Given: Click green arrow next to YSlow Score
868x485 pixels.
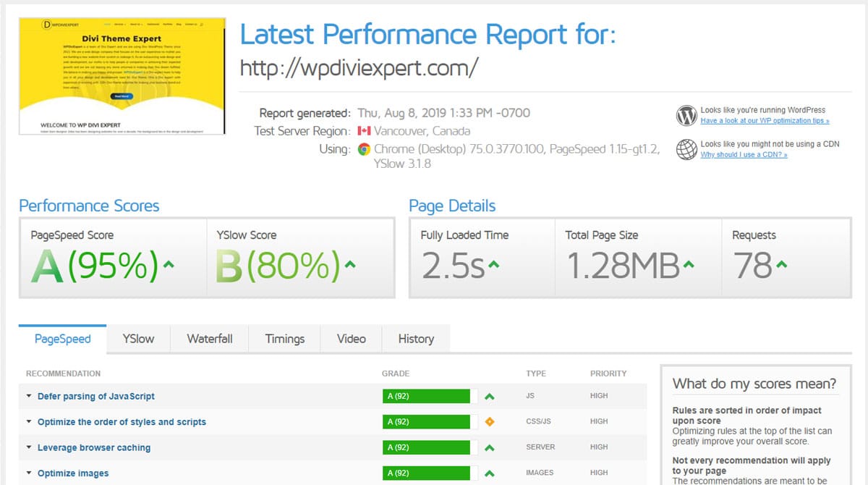Looking at the screenshot, I should [350, 265].
